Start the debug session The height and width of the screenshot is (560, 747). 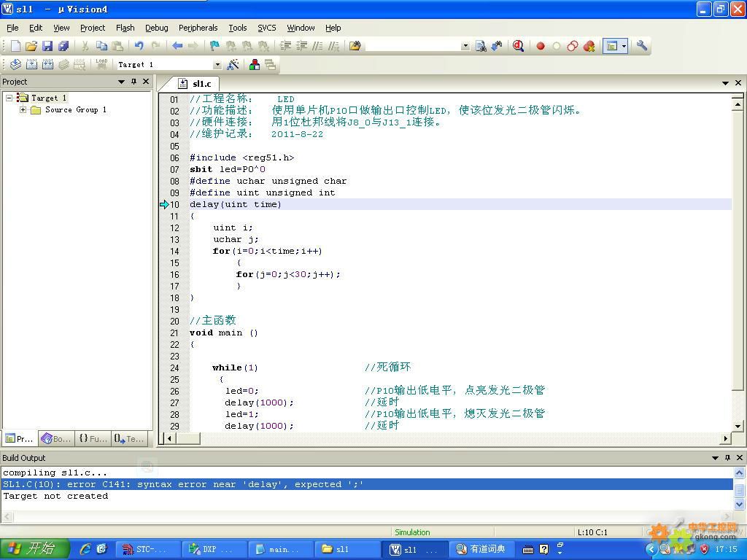pos(519,46)
